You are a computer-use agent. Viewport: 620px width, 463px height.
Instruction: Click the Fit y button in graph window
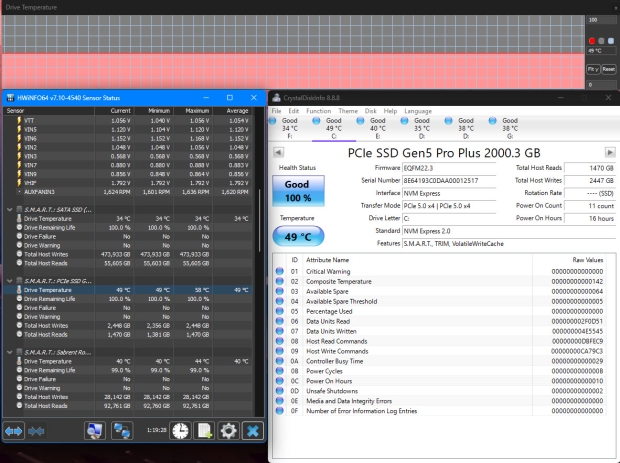click(x=593, y=69)
